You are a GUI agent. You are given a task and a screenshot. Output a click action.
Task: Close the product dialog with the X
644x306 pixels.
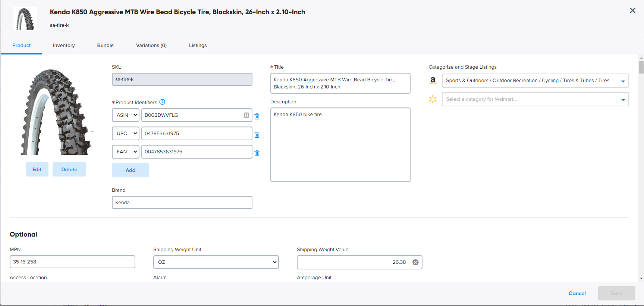point(632,10)
